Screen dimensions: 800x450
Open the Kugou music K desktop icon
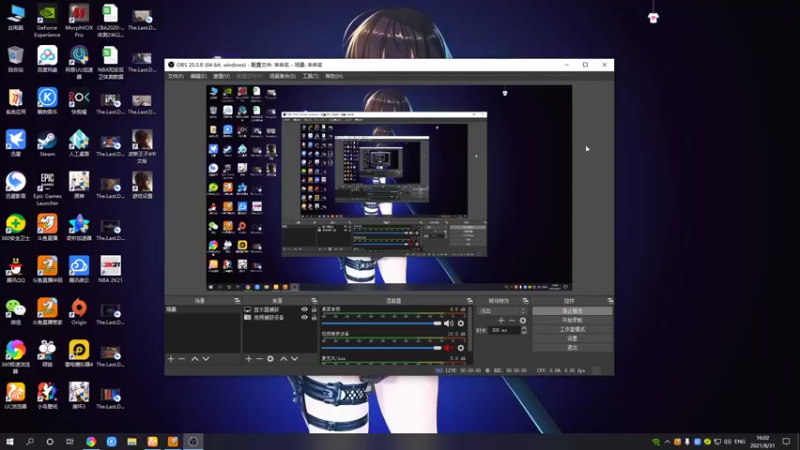pos(47,101)
